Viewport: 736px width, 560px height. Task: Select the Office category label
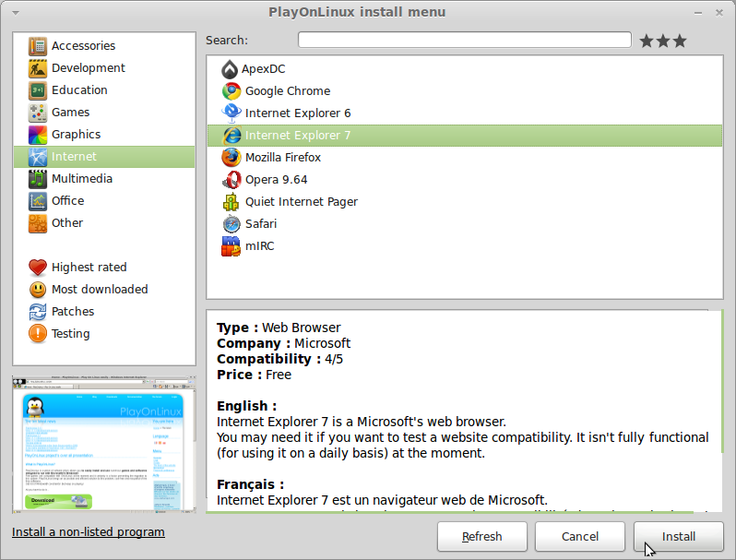pyautogui.click(x=67, y=201)
